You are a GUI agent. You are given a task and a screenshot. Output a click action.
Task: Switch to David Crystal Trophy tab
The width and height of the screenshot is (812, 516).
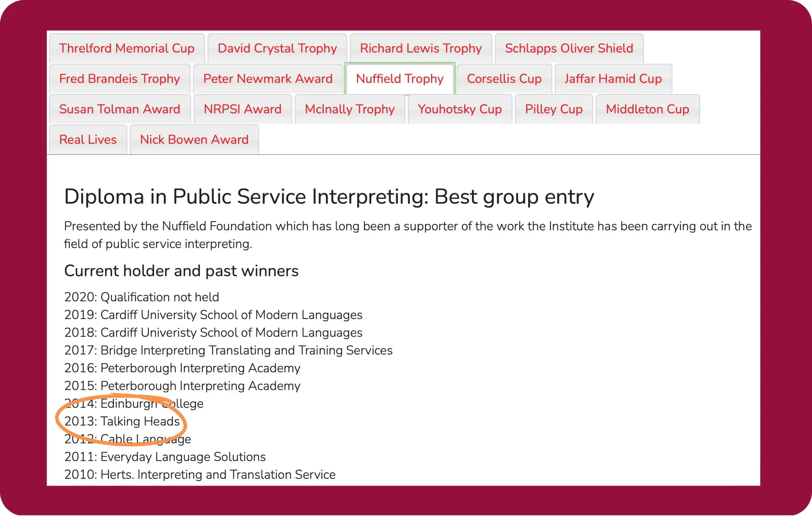coord(277,48)
